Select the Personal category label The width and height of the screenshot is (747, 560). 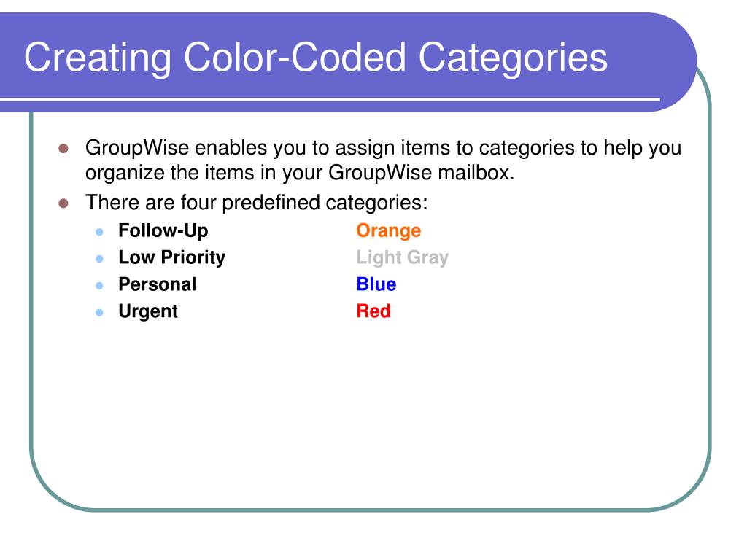[158, 284]
